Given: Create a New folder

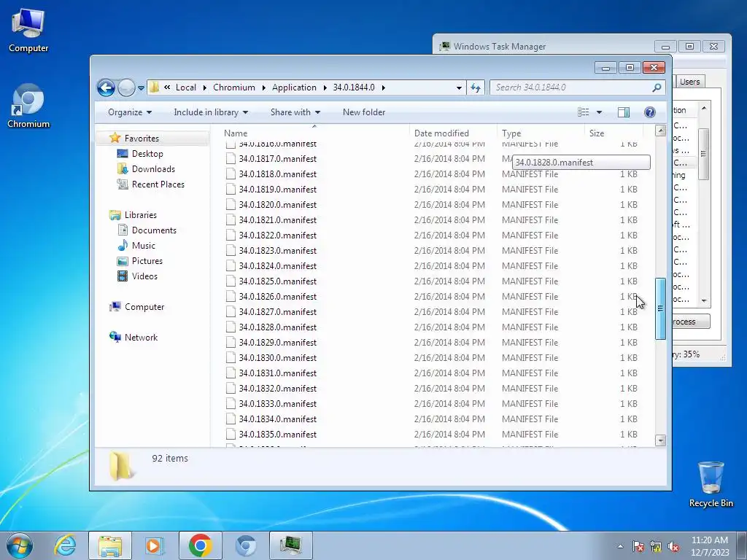Looking at the screenshot, I should point(364,112).
